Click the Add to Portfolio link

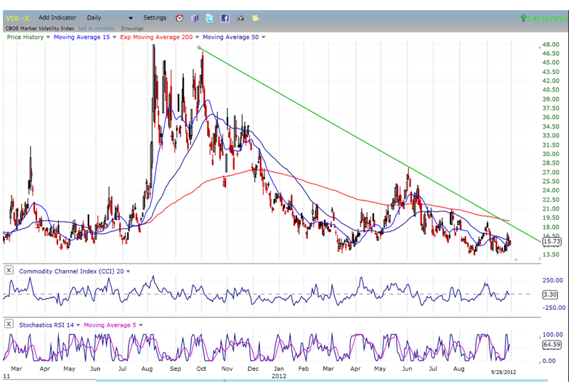(x=97, y=28)
